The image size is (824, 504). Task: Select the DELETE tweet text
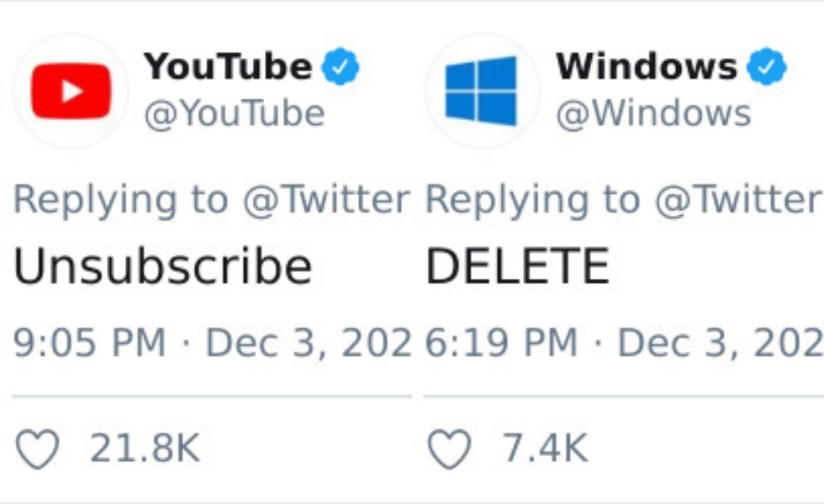(x=517, y=266)
